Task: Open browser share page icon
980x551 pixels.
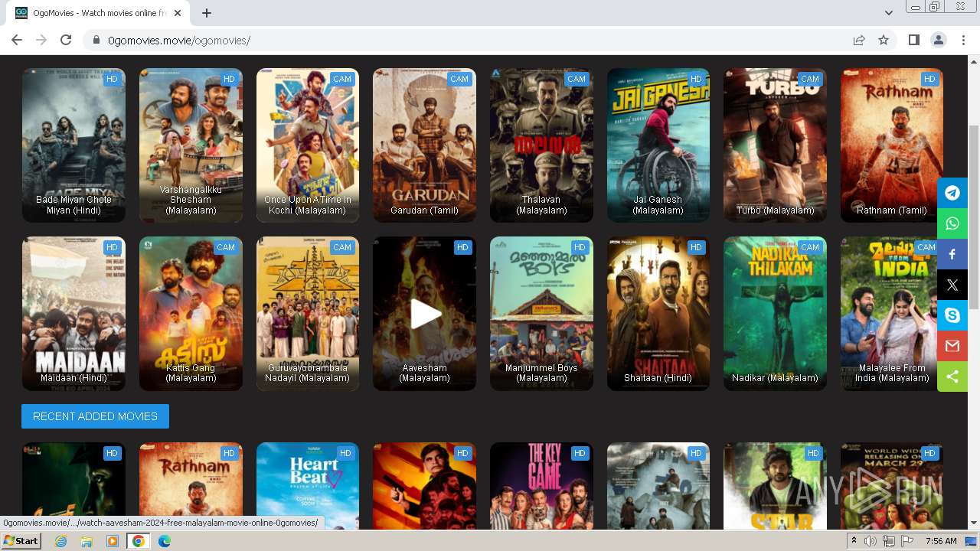Action: [859, 40]
